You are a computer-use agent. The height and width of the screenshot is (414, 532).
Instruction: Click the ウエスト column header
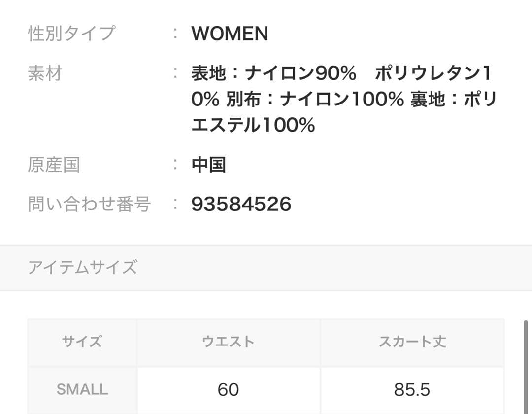click(x=228, y=342)
